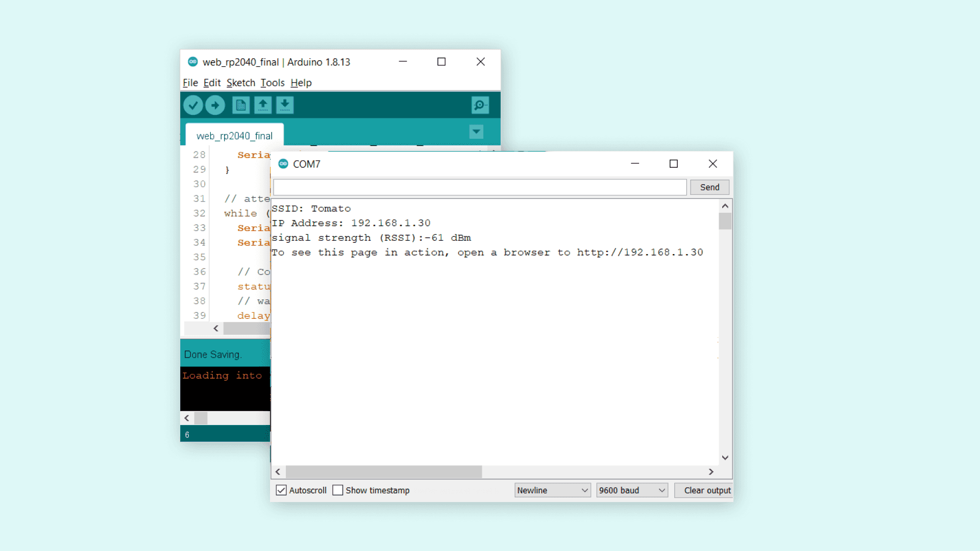Click the Serial Monitor horizontal scrollbar thumb

[384, 472]
